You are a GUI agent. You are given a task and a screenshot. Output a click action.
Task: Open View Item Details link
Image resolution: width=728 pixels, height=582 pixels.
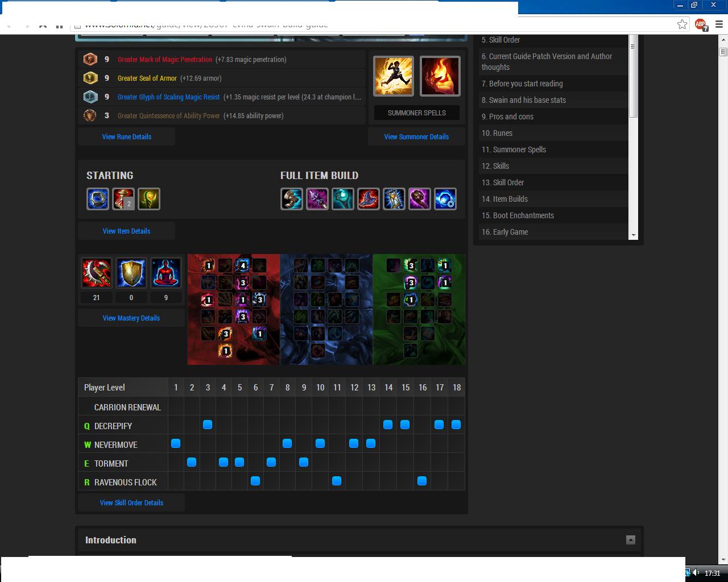(x=126, y=231)
